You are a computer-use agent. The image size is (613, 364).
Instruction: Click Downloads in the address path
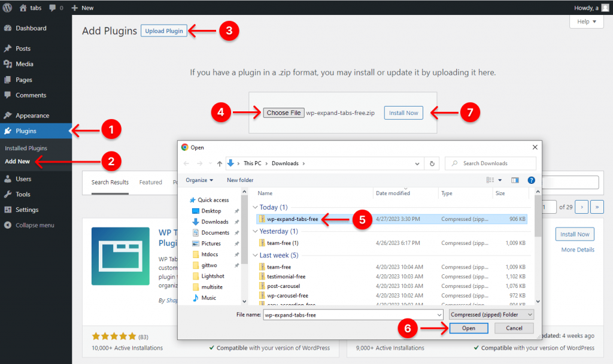(285, 163)
